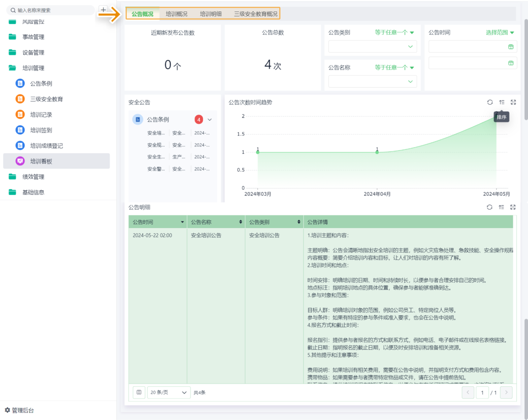Collapse the 公告条例 list chevron

210,119
